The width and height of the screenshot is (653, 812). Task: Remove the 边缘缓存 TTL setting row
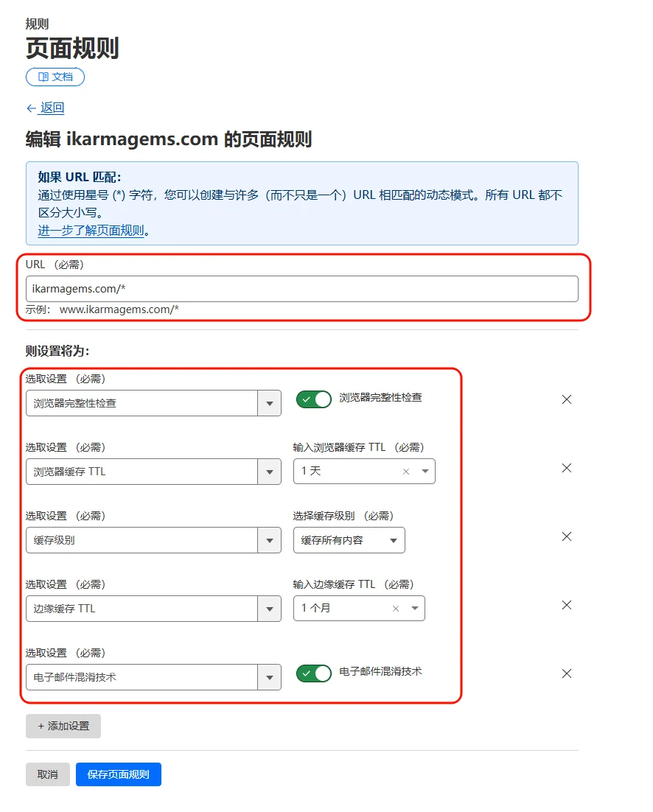pyautogui.click(x=566, y=605)
